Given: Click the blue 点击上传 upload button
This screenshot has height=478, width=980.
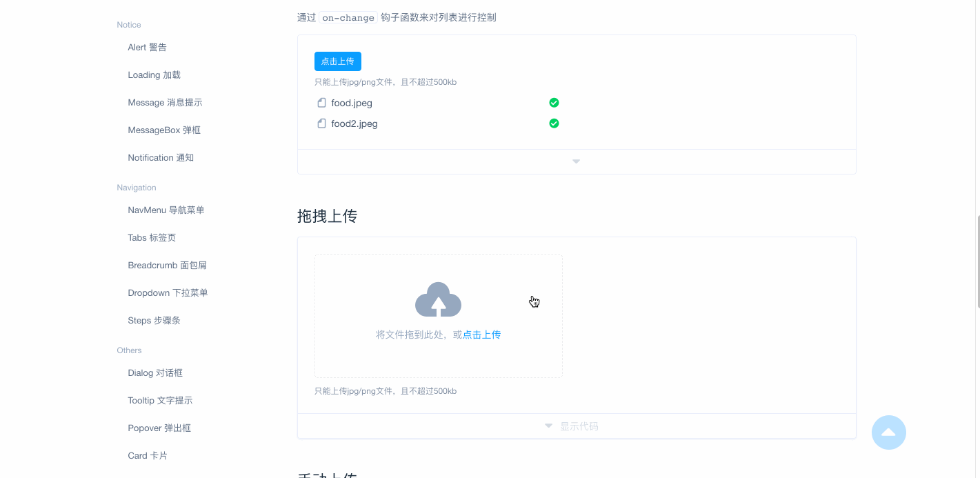Looking at the screenshot, I should pyautogui.click(x=337, y=61).
